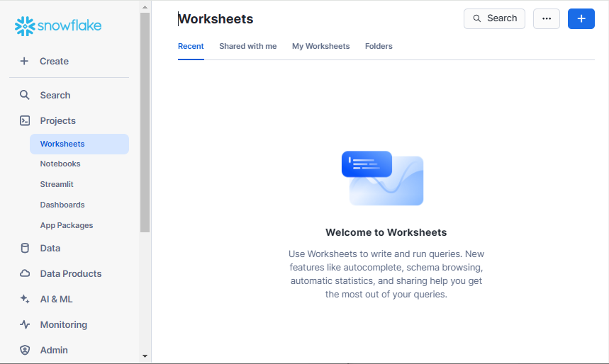Click the Projects terminal icon
This screenshot has height=364, width=609.
tap(25, 120)
